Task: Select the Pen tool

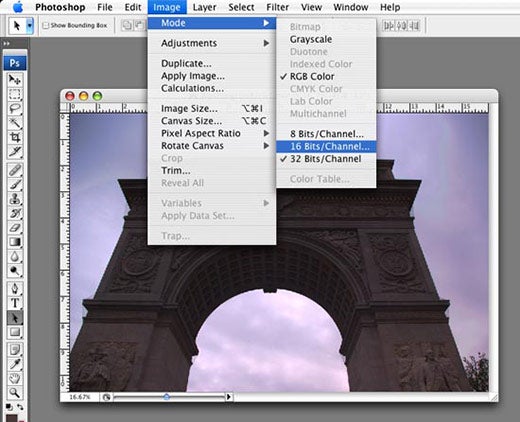Action: pos(15,289)
